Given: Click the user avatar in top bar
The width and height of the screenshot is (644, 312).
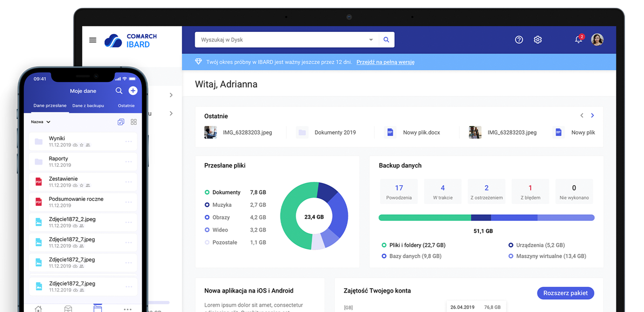Looking at the screenshot, I should (x=597, y=40).
